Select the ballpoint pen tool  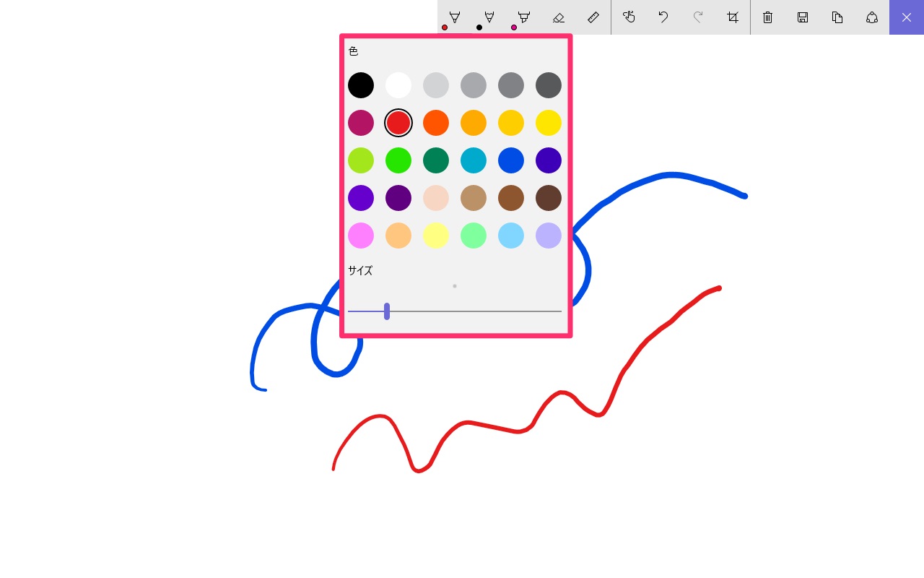[455, 17]
